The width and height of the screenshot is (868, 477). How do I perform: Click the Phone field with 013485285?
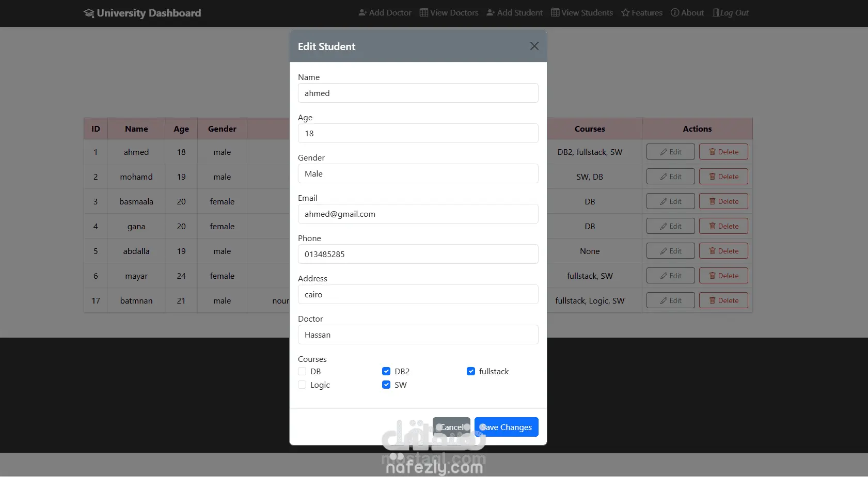[x=418, y=254]
